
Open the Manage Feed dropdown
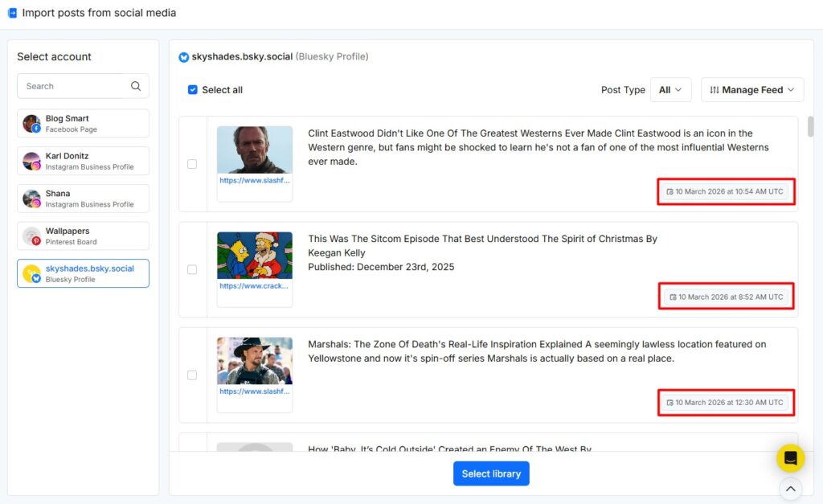coord(751,89)
